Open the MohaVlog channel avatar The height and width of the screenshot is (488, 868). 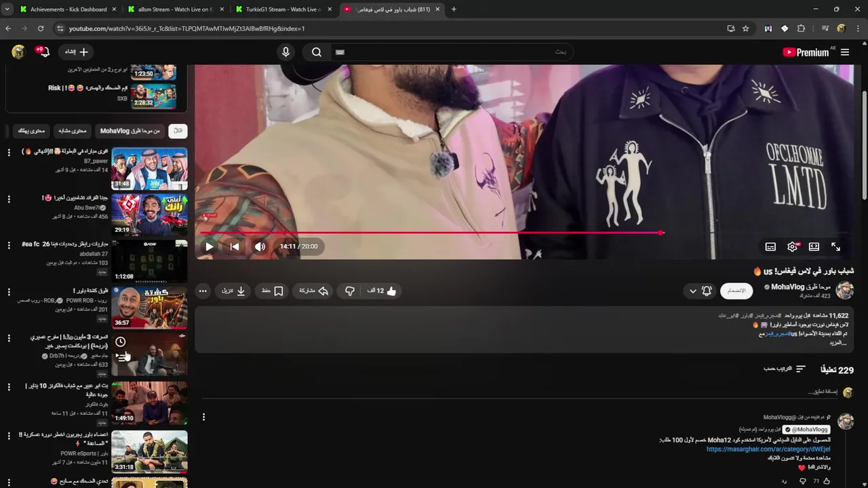point(844,291)
